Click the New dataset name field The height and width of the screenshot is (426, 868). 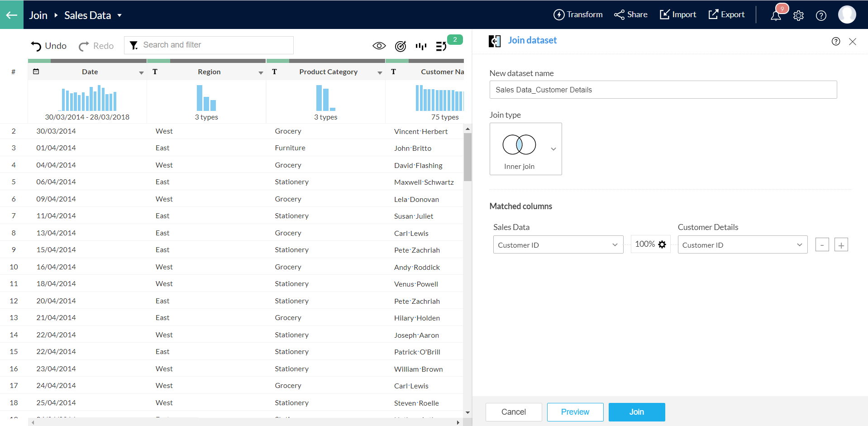[x=663, y=90]
